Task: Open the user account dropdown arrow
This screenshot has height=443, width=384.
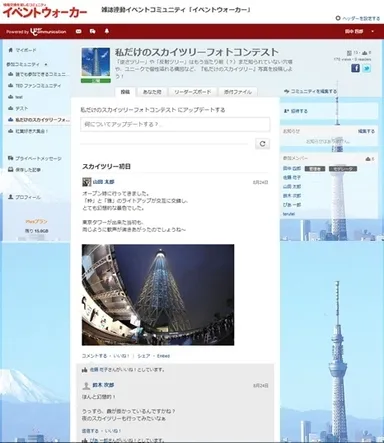Action: [372, 32]
